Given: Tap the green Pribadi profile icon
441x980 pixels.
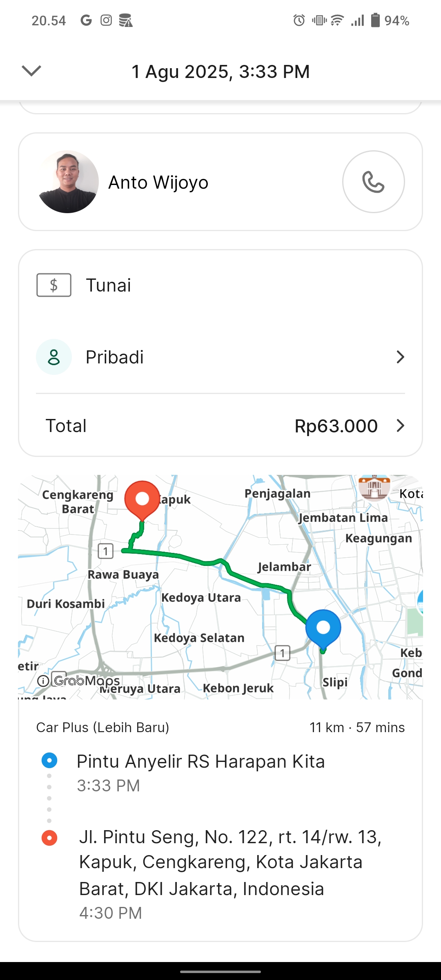Looking at the screenshot, I should point(54,357).
